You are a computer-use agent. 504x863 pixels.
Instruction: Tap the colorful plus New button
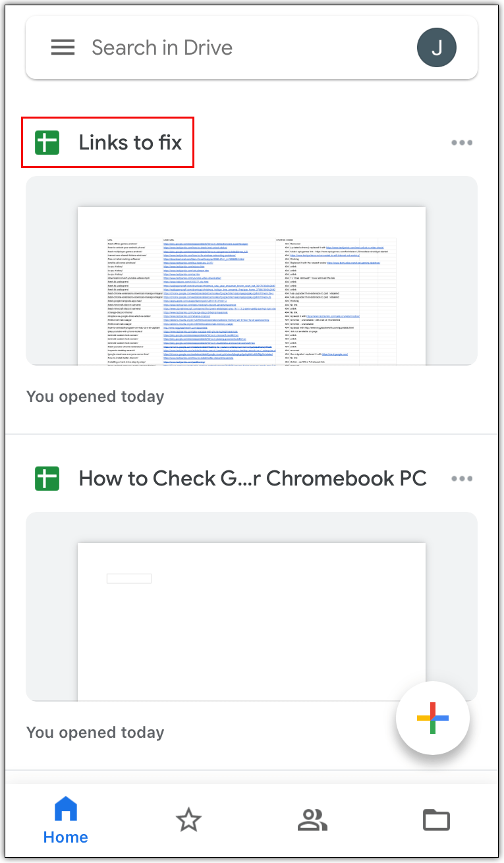tap(433, 717)
